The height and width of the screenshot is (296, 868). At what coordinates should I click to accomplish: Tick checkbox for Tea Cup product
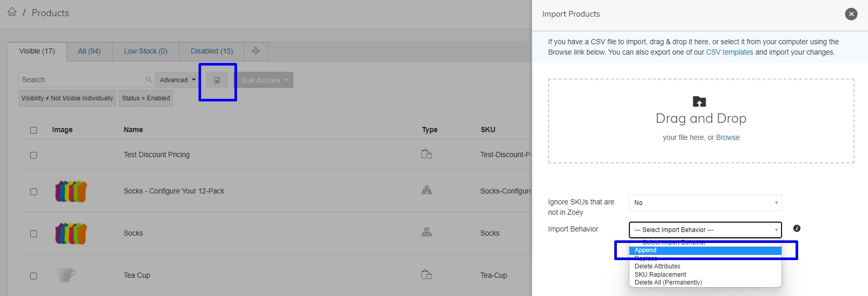click(34, 276)
